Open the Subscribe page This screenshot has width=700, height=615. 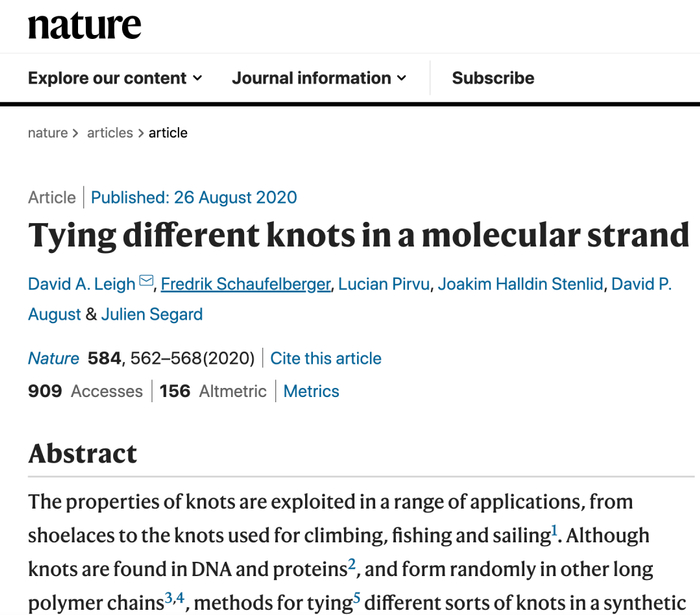pos(493,78)
